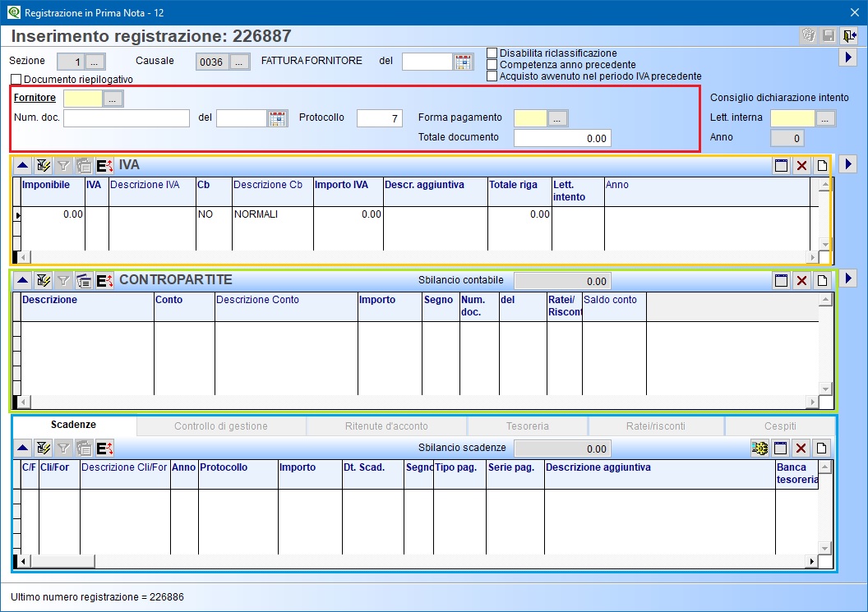The width and height of the screenshot is (868, 612).
Task: Click the filter funnel in the IVA toolbar
Action: coord(63,165)
